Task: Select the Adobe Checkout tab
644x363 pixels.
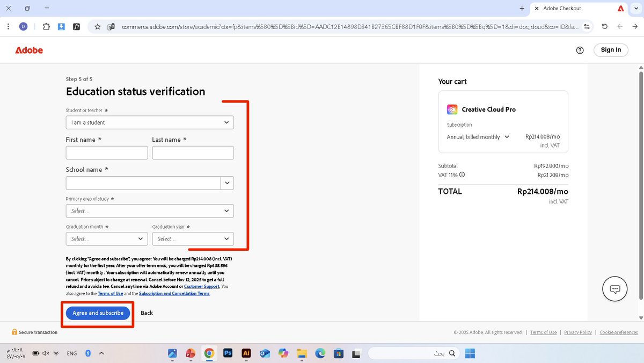Action: pos(579,9)
